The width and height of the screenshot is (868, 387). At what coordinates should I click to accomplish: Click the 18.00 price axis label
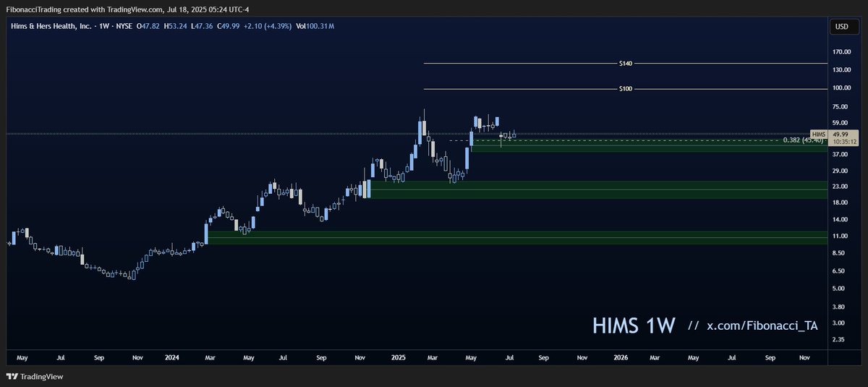840,204
